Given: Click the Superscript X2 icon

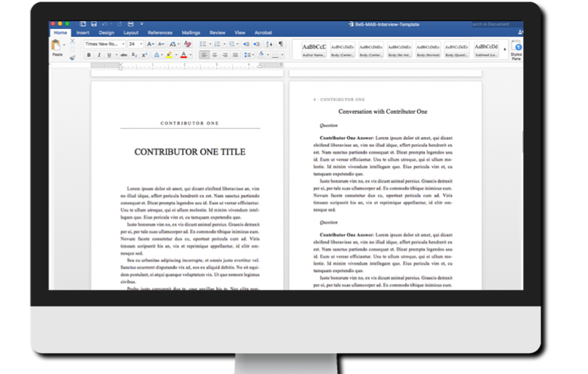Looking at the screenshot, I should [144, 54].
